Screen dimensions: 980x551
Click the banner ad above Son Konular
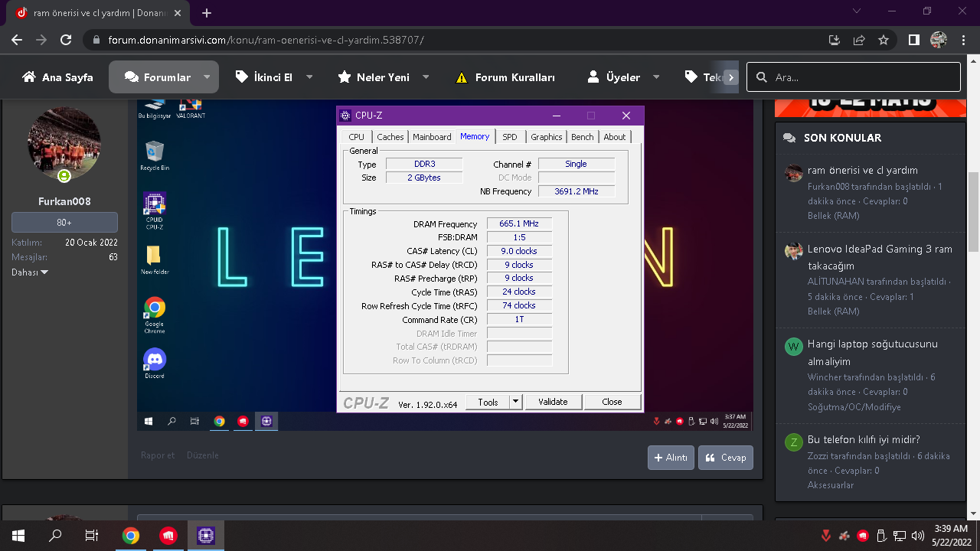(870, 108)
